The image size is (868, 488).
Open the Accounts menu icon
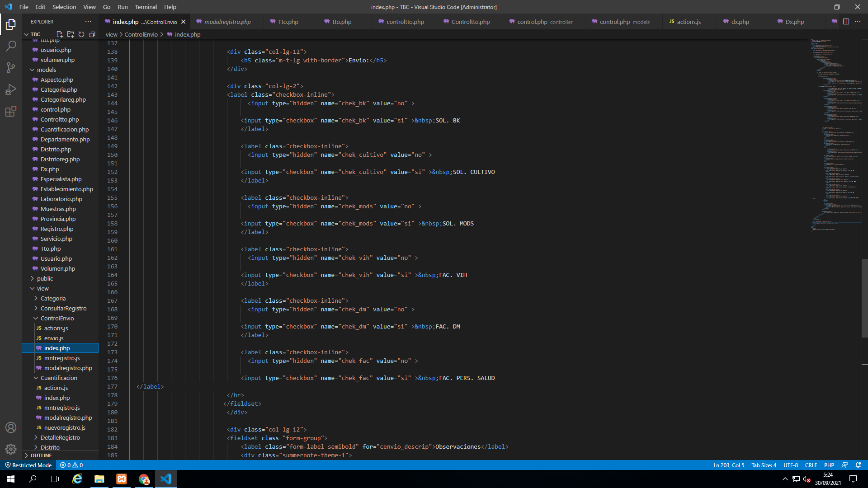pyautogui.click(x=11, y=427)
